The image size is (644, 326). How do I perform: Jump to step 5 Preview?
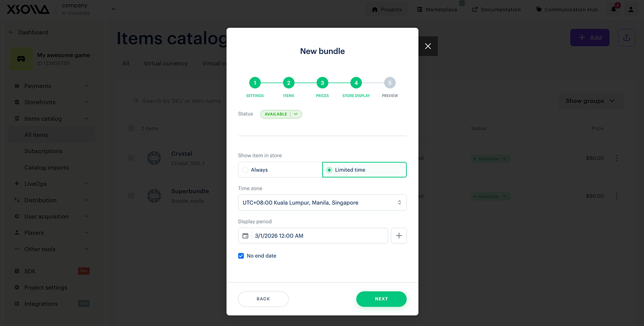390,83
